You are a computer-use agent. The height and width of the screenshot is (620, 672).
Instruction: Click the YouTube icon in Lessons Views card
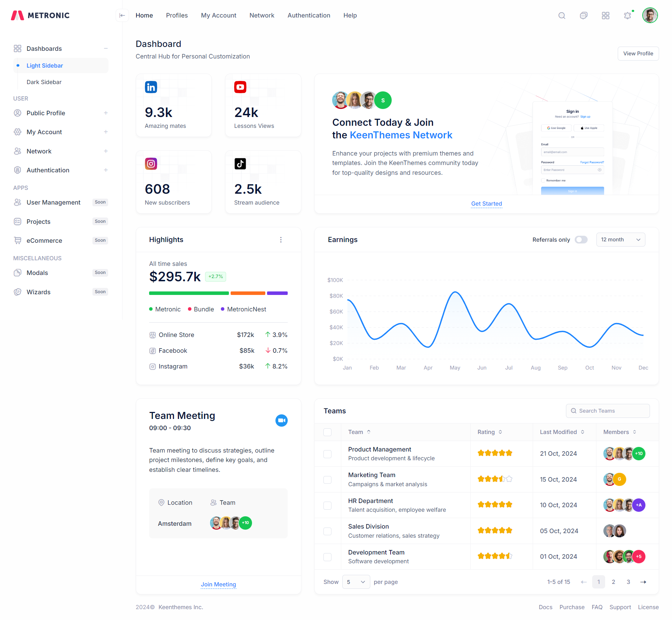240,87
